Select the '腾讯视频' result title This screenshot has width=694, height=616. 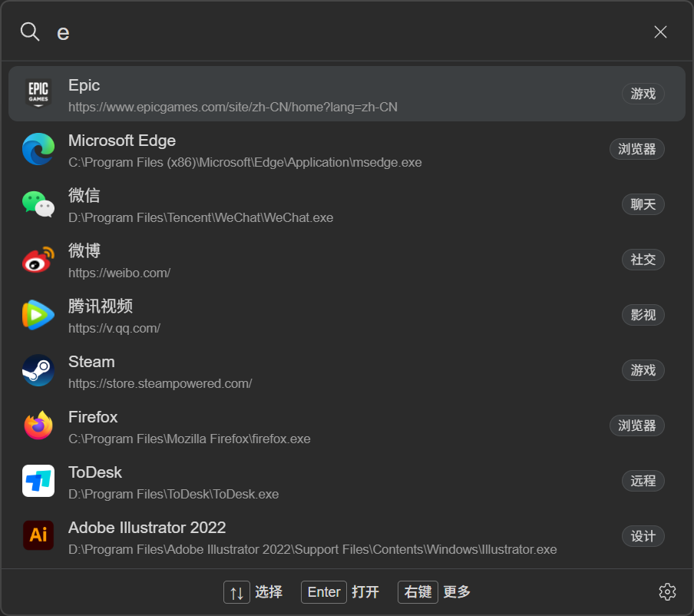click(x=101, y=306)
